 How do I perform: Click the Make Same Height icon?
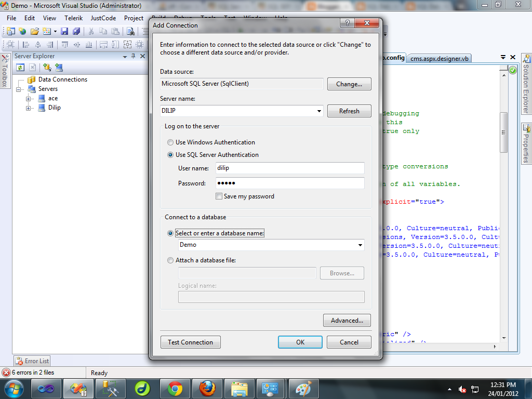115,45
